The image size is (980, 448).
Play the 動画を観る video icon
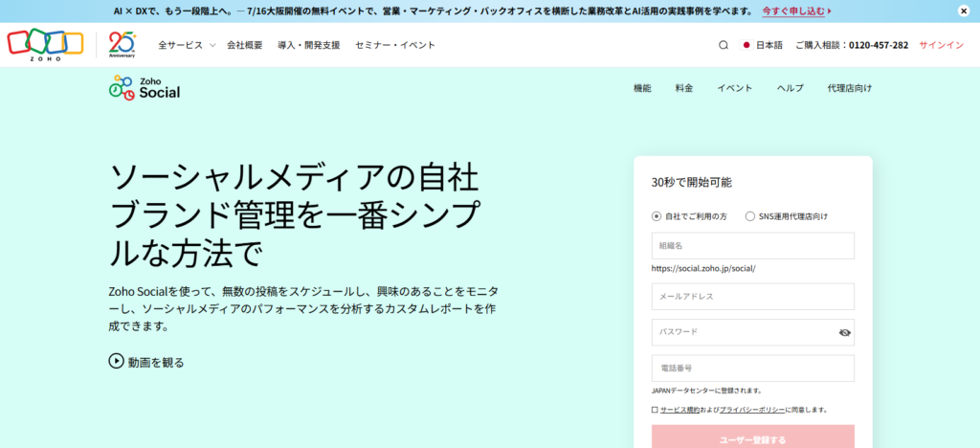point(116,361)
